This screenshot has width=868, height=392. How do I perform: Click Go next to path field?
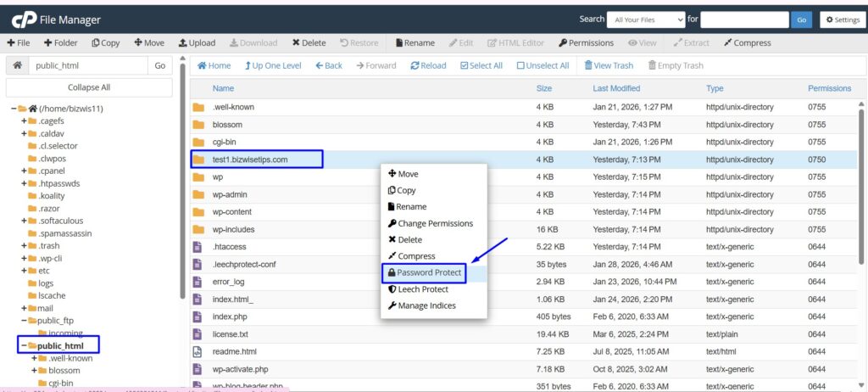pyautogui.click(x=160, y=65)
